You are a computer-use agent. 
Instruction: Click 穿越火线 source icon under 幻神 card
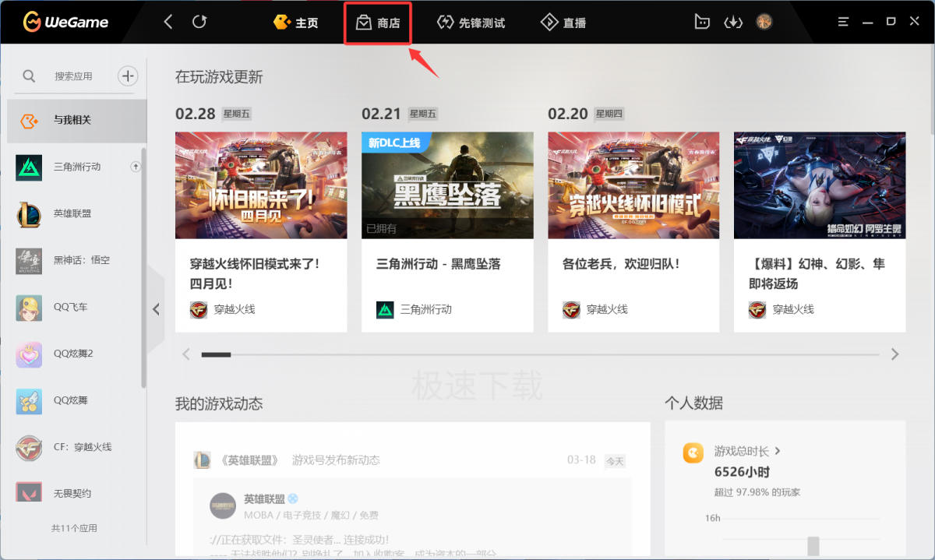[x=757, y=309]
